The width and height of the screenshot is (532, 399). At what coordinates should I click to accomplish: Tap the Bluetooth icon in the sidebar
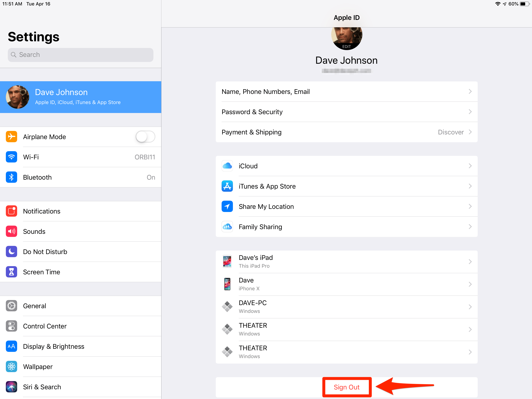pyautogui.click(x=11, y=177)
